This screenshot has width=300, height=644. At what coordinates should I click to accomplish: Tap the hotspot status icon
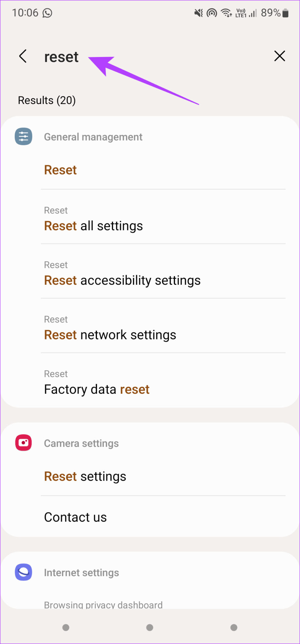tap(212, 13)
